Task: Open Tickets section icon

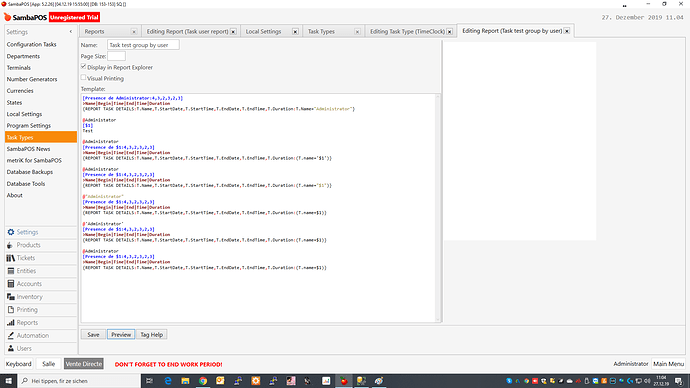Action: point(11,258)
